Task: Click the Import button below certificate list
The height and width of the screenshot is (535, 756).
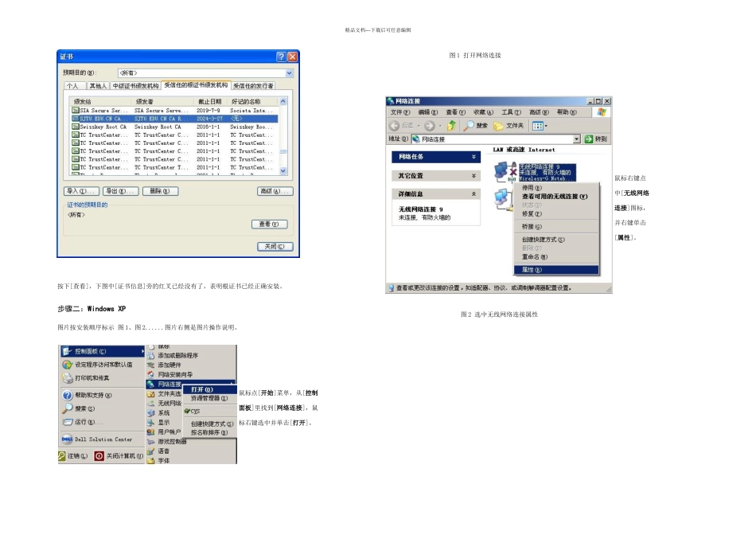Action: click(x=81, y=191)
